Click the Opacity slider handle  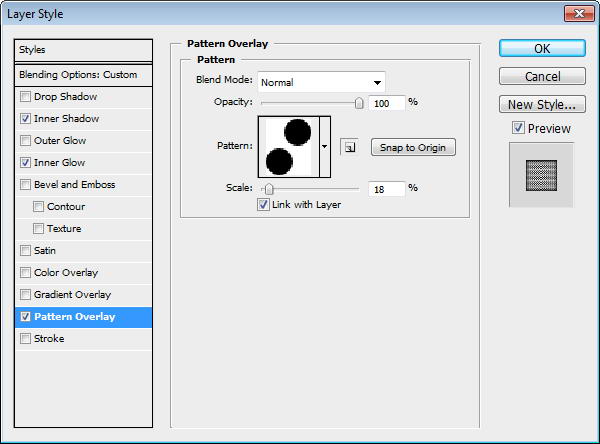coord(359,103)
